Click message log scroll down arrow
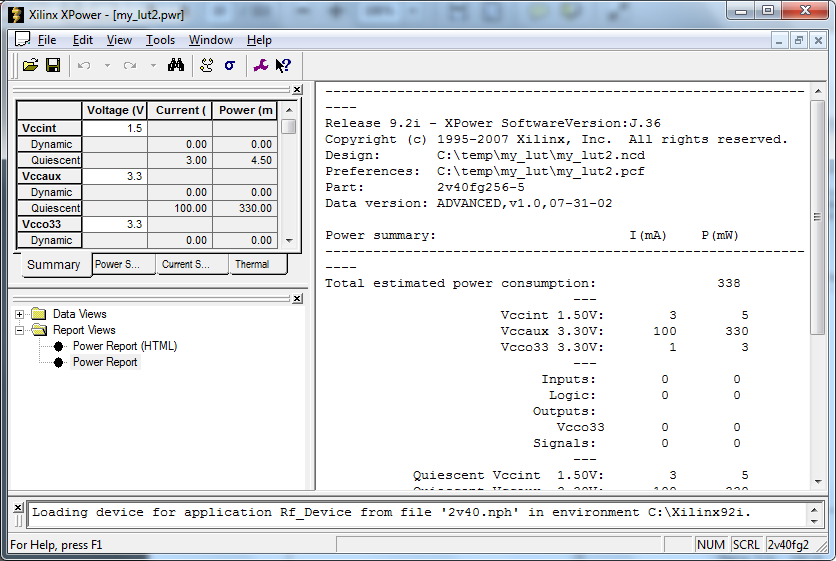Image resolution: width=836 pixels, height=561 pixels. (x=814, y=521)
